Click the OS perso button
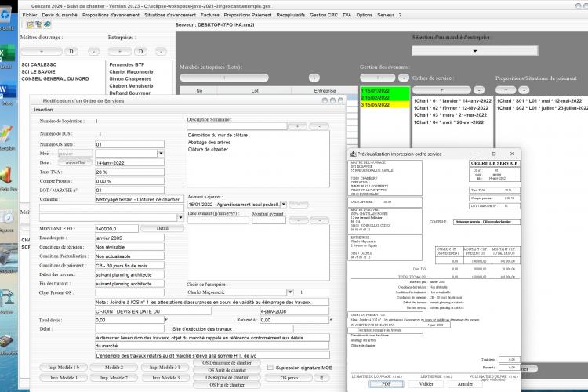Screen dimensions: 588x392 [x=289, y=378]
